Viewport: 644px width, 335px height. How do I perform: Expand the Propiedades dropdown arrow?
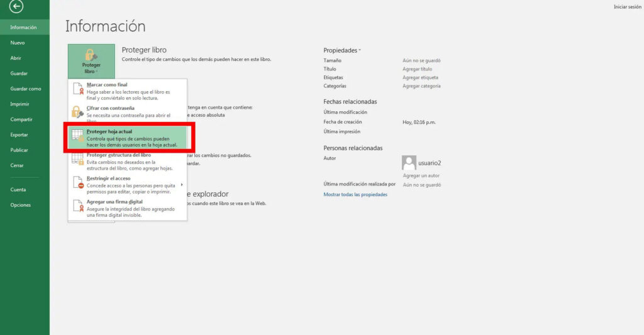(x=360, y=50)
